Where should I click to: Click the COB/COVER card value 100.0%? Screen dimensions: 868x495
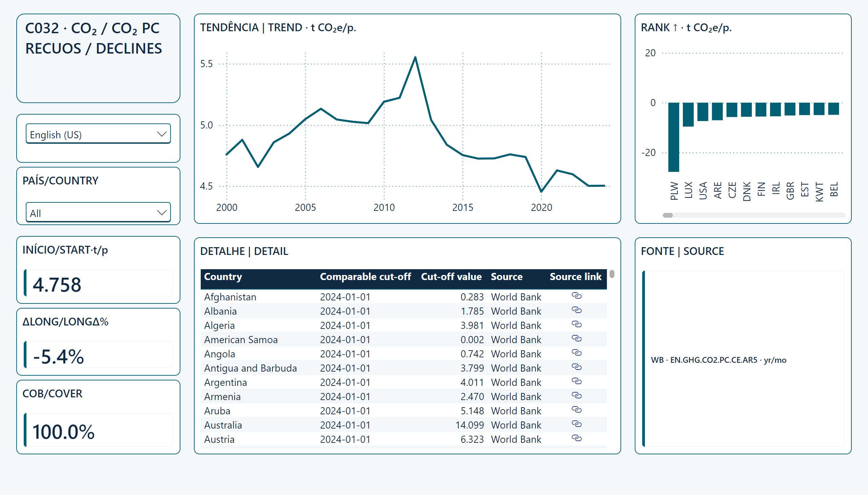click(x=63, y=432)
